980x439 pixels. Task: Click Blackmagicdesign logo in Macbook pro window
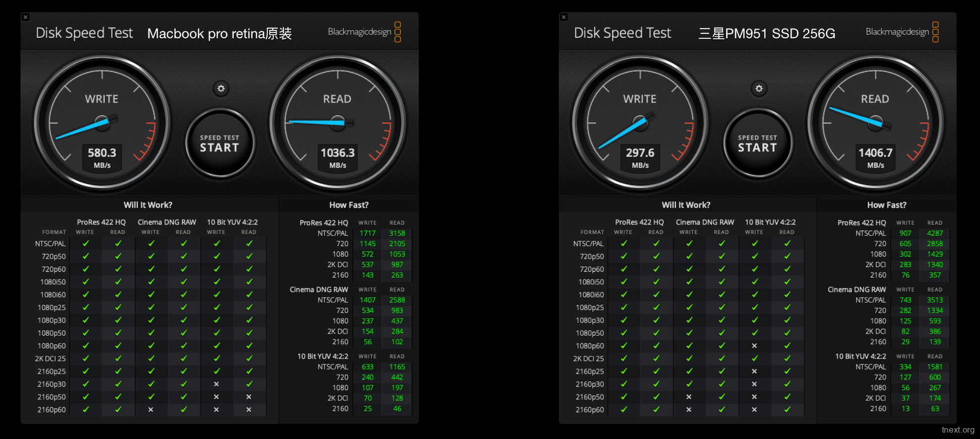pos(364,32)
